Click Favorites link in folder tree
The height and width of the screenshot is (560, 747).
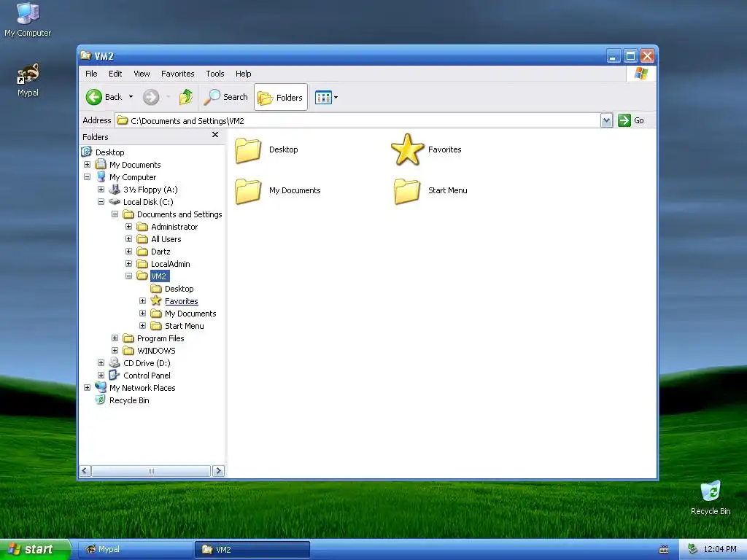pos(182,301)
